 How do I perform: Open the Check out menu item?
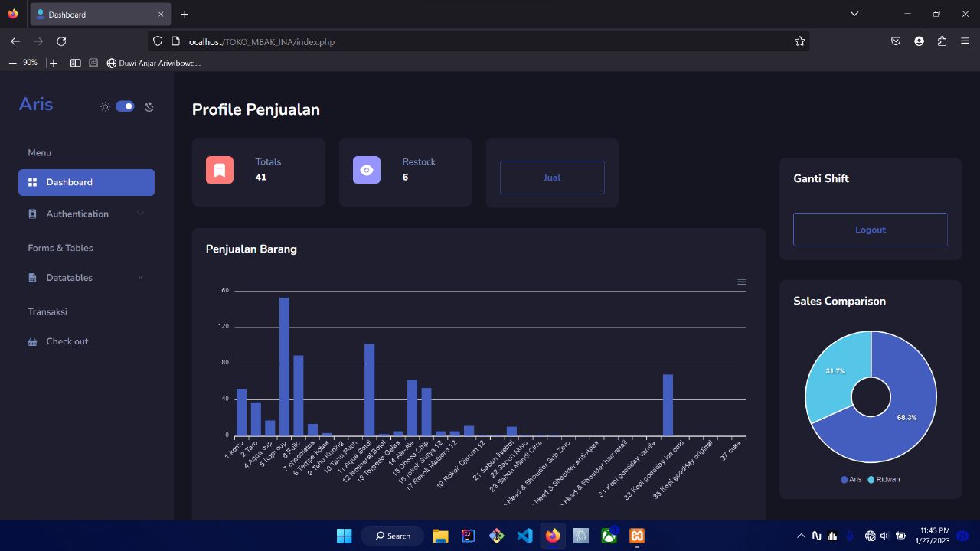coord(67,341)
